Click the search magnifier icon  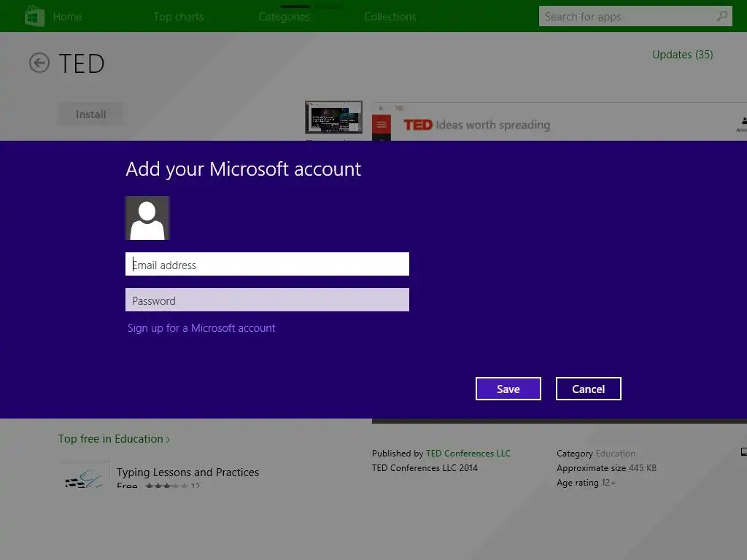722,16
